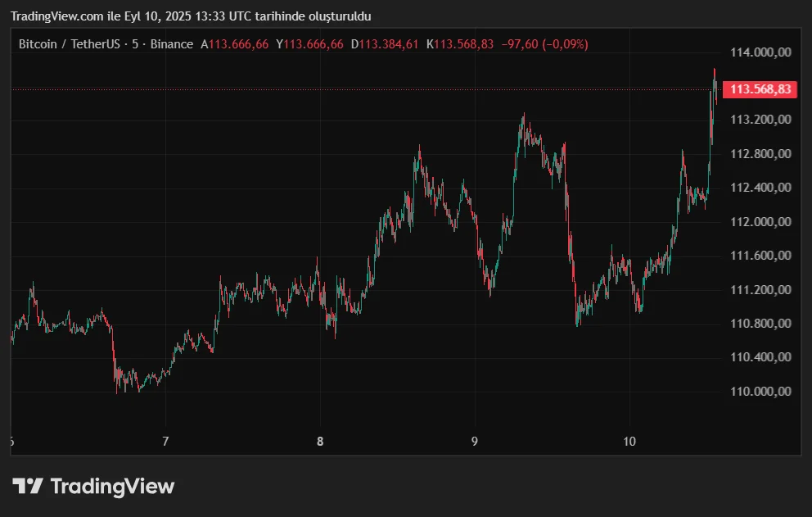This screenshot has height=517, width=812.
Task: Click the 110.000,00 price axis label
Action: (761, 391)
